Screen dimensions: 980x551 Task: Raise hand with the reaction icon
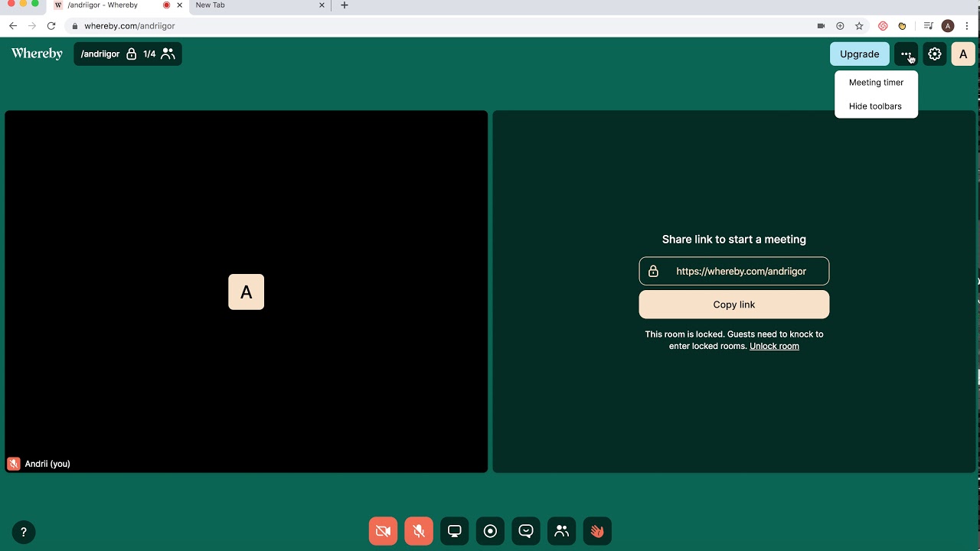click(x=597, y=531)
